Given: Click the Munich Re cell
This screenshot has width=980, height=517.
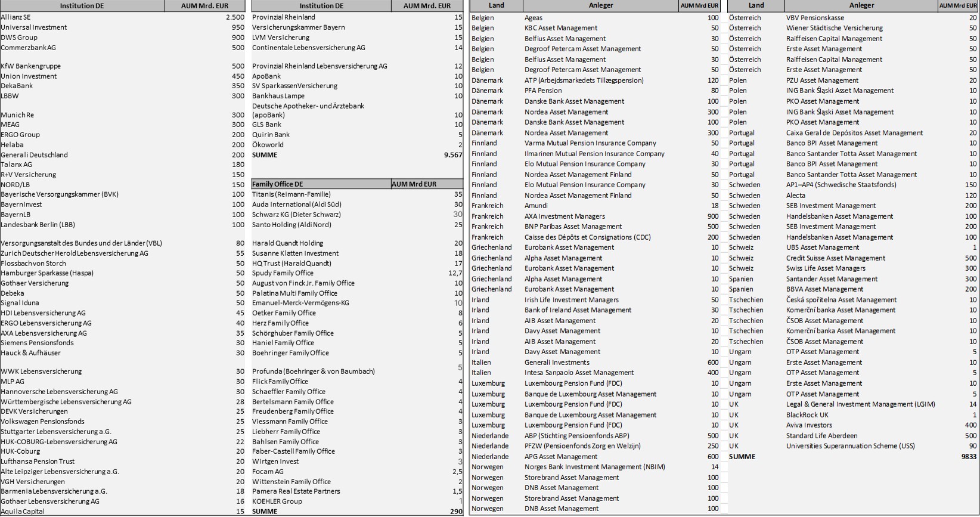Looking at the screenshot, I should [x=17, y=115].
